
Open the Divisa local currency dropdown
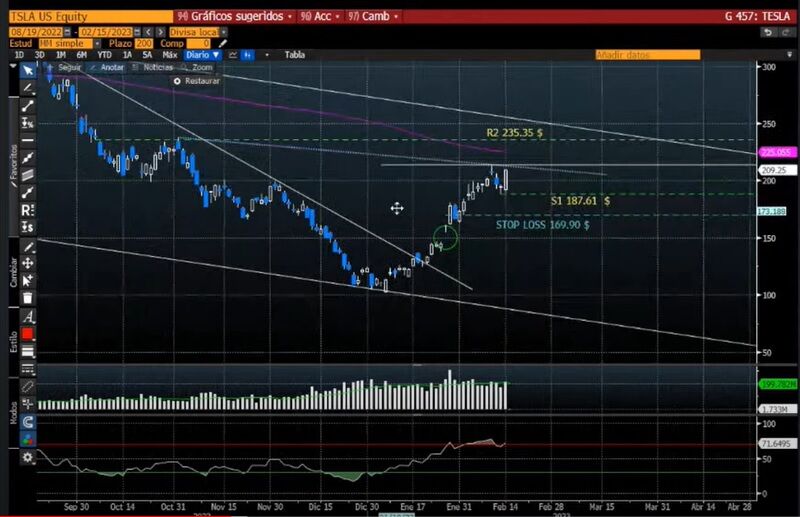[198, 32]
